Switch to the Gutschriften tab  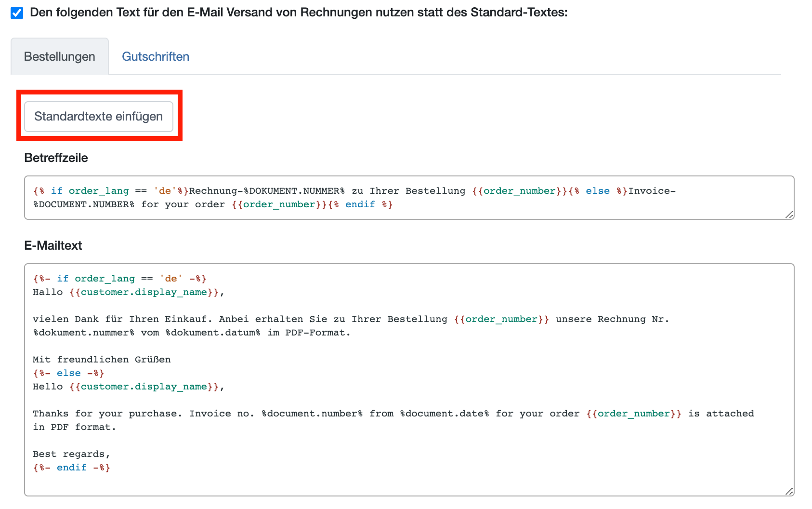tap(155, 57)
